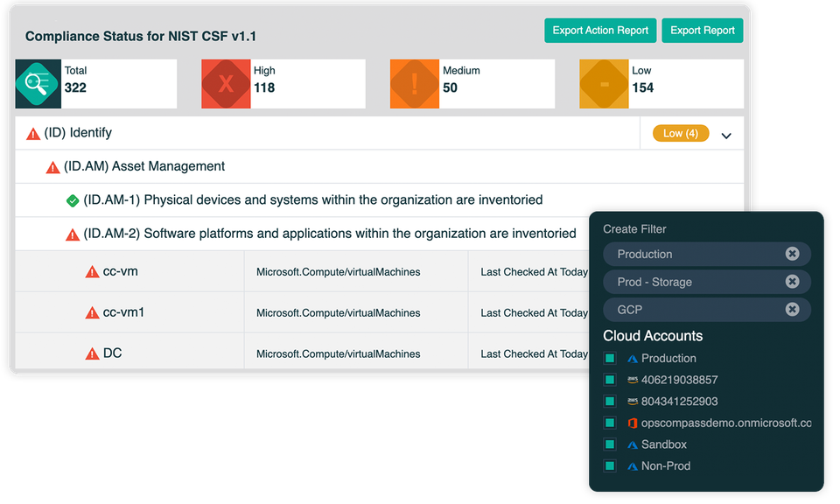This screenshot has width=840, height=504.
Task: Click the warning icon beside cc-vm1
Action: pos(92,312)
